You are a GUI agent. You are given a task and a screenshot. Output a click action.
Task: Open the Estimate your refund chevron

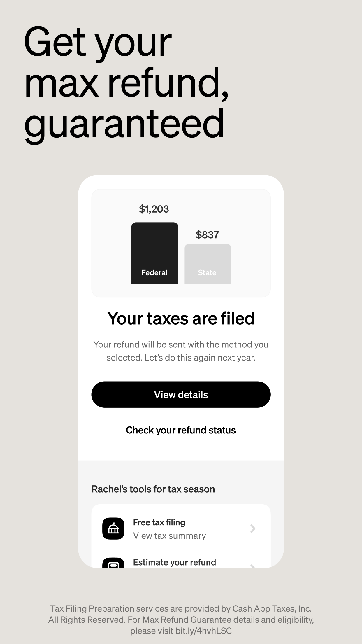point(253,566)
